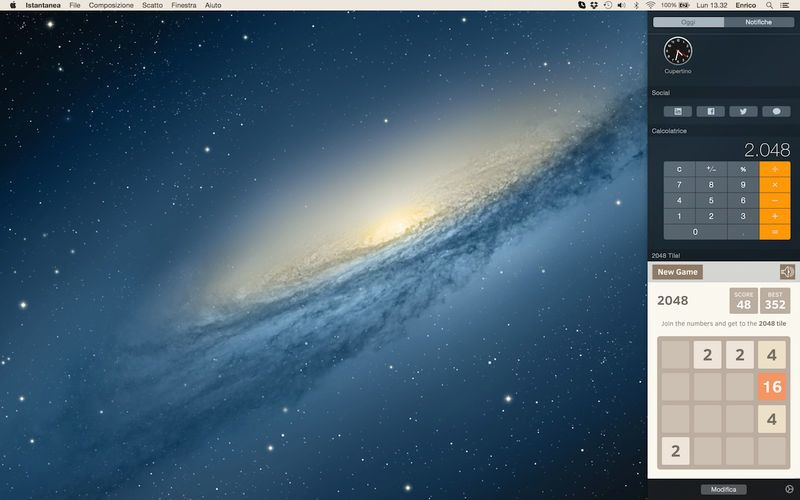Open the Time Machine menu bar item

click(608, 5)
